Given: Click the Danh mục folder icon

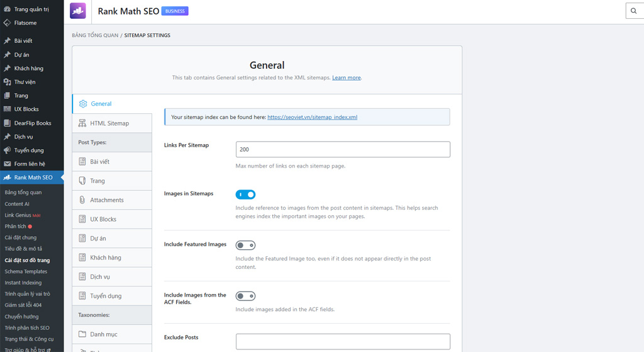Looking at the screenshot, I should pyautogui.click(x=82, y=334).
